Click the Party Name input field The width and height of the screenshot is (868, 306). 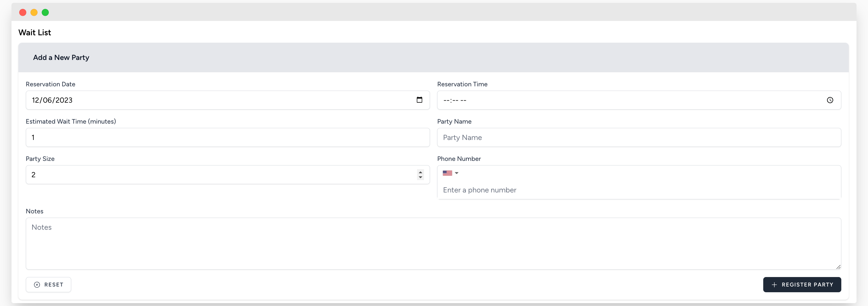coord(639,137)
